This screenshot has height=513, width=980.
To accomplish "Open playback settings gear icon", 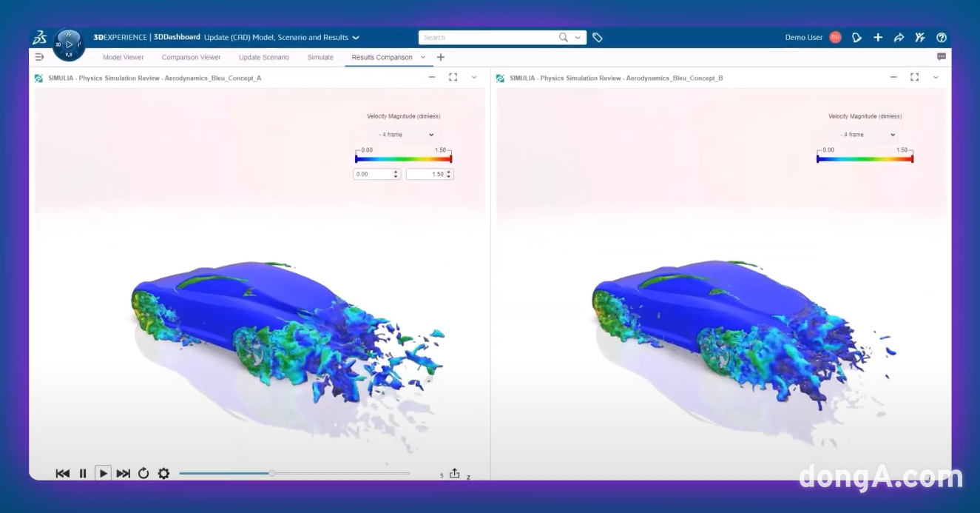I will (x=163, y=473).
